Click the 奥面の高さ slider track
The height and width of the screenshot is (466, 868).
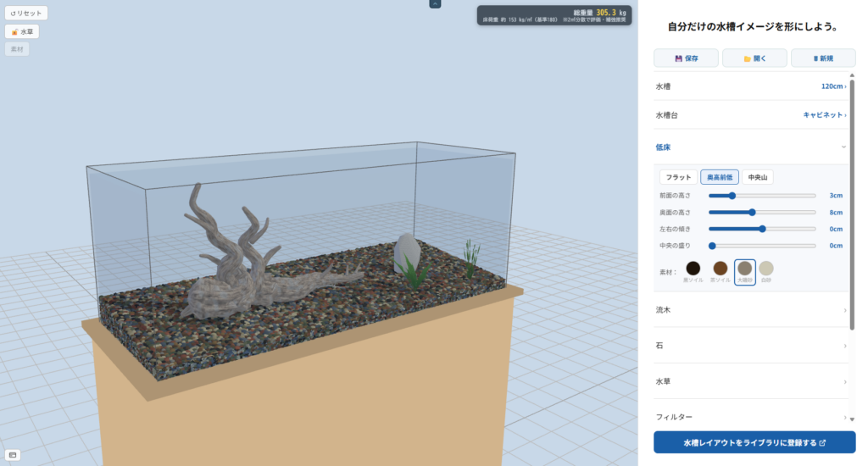click(762, 213)
